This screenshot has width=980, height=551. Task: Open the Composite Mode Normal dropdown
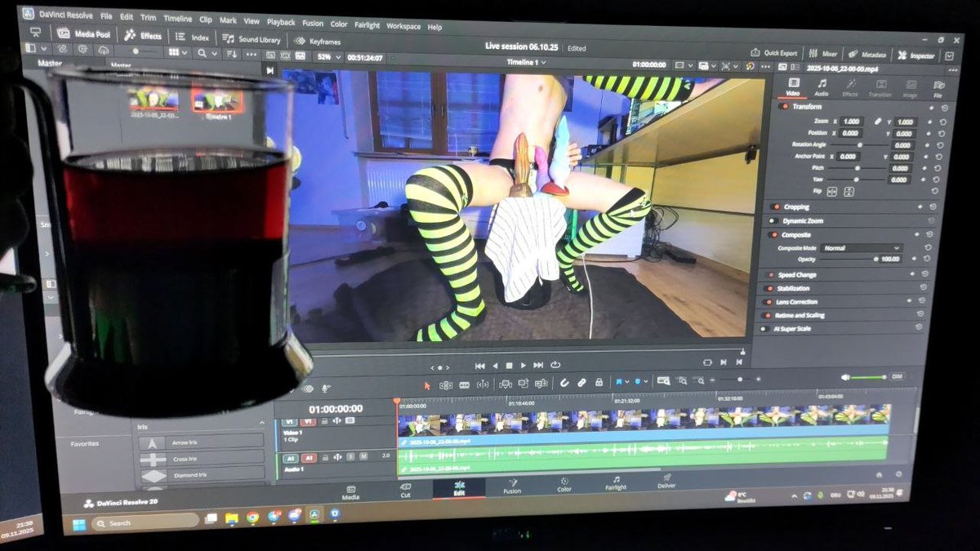click(862, 247)
